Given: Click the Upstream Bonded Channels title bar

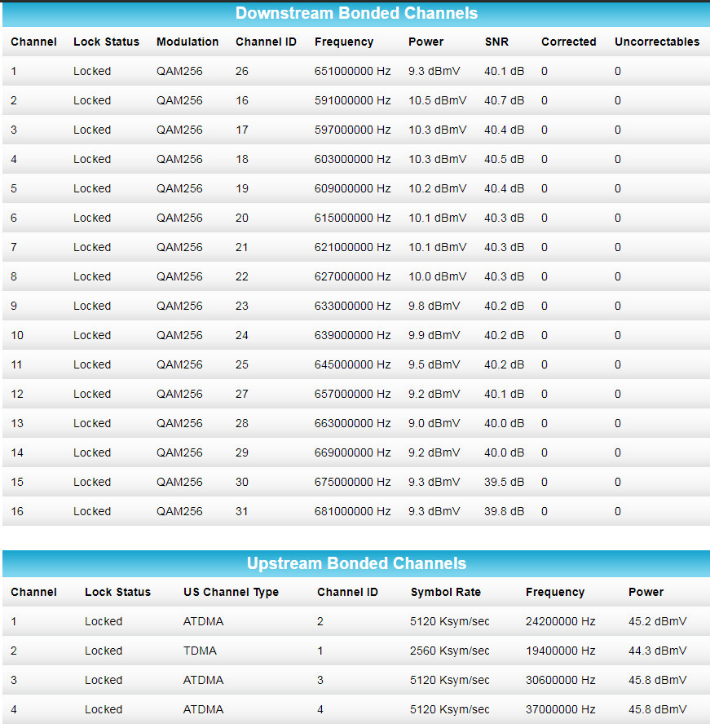Looking at the screenshot, I should (356, 563).
